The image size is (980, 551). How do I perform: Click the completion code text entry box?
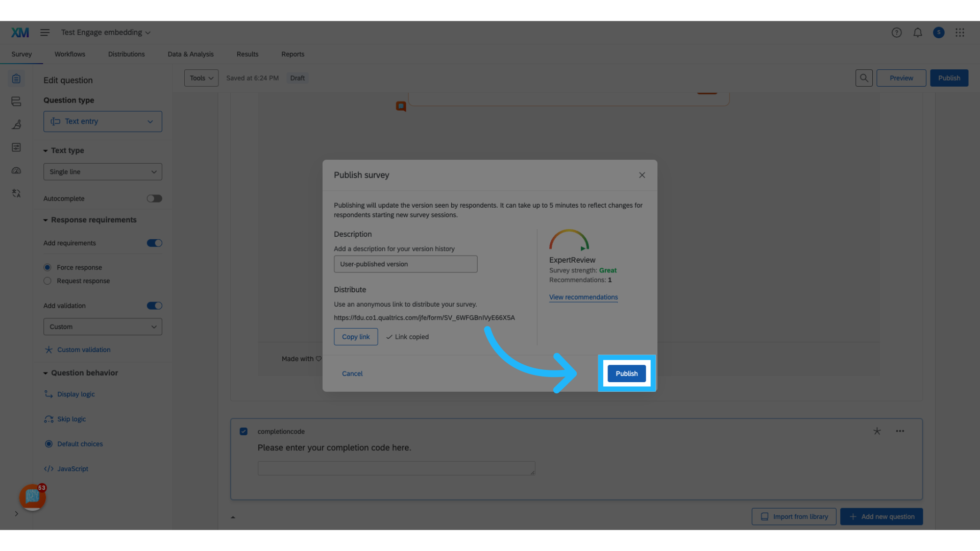click(397, 468)
